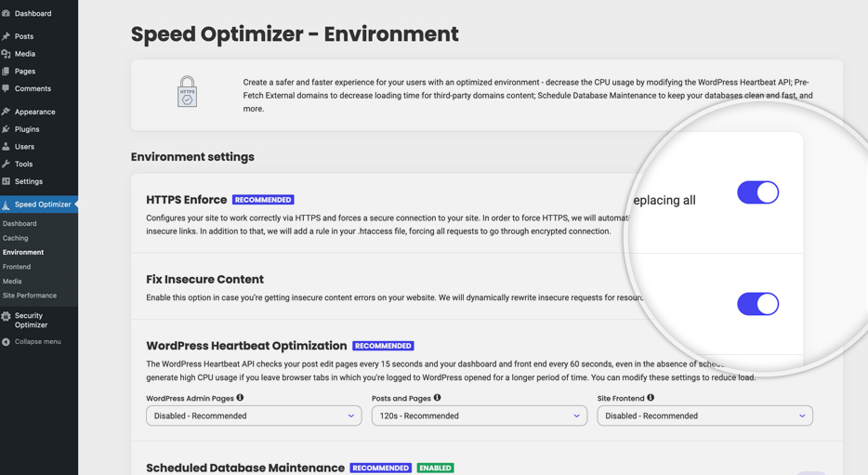The width and height of the screenshot is (868, 475).
Task: Click Collapse menu label
Action: pos(38,342)
